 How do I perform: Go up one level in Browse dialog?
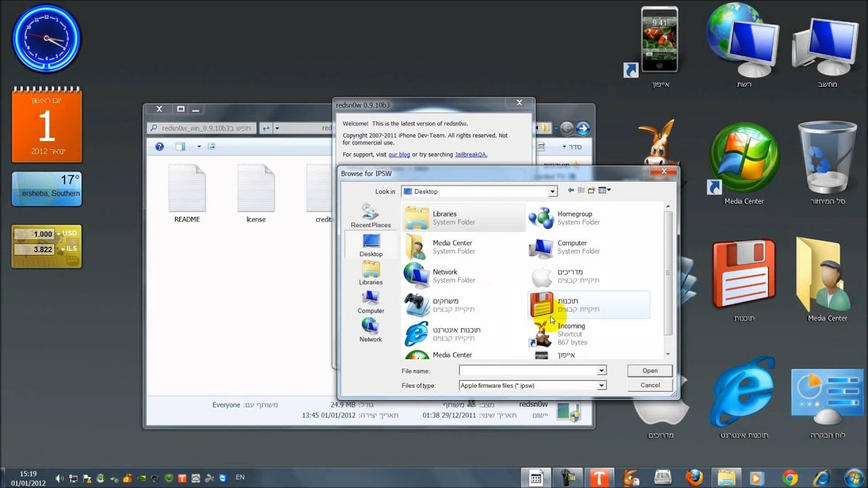[581, 190]
